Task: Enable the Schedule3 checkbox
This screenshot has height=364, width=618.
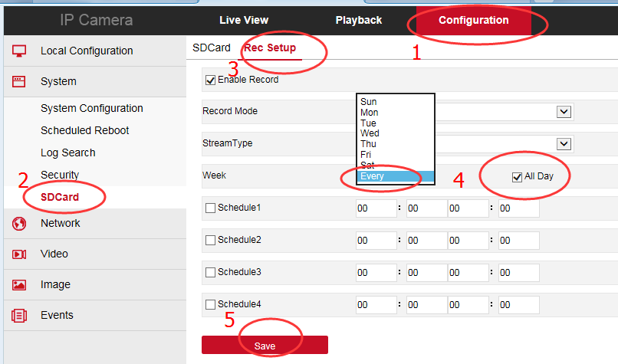Action: tap(210, 272)
